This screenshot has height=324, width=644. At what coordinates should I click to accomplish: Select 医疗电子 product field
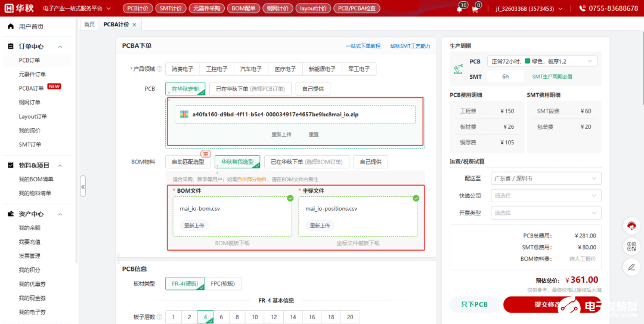[x=285, y=69]
